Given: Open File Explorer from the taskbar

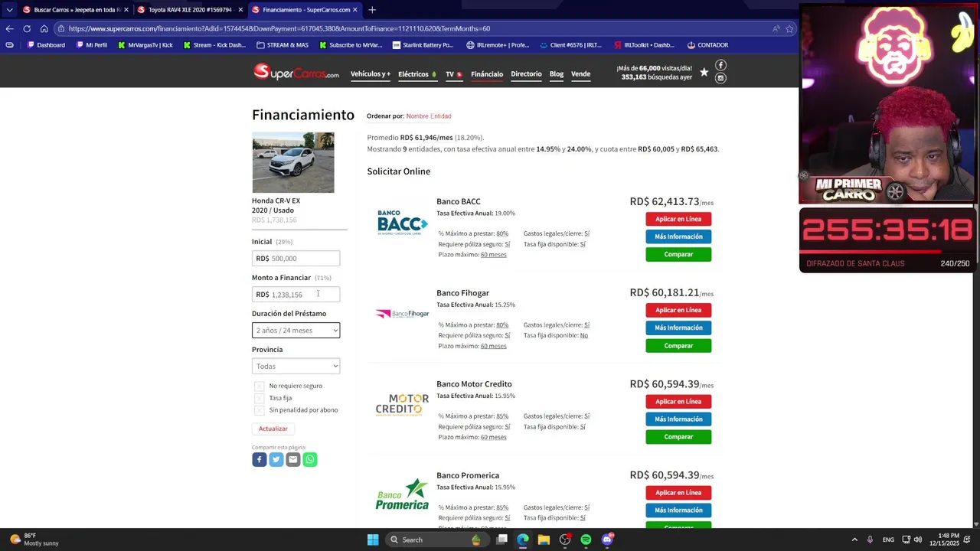Looking at the screenshot, I should [544, 540].
